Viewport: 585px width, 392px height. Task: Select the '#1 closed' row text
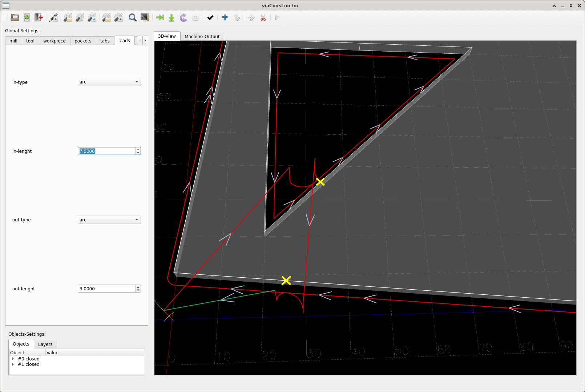29,364
